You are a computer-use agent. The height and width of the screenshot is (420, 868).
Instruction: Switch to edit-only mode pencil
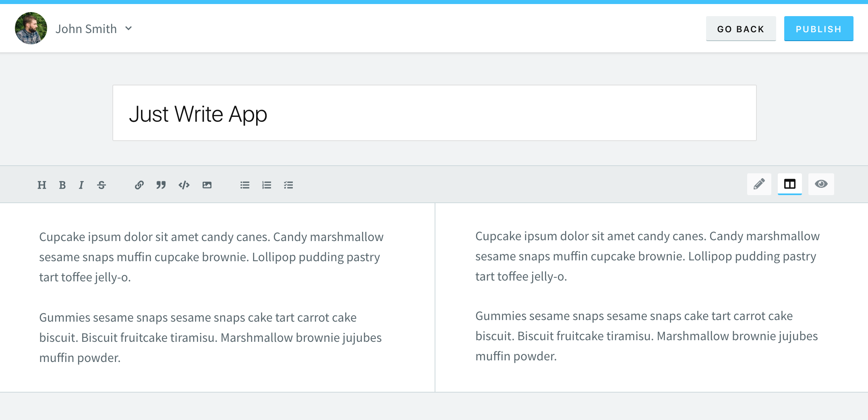759,184
